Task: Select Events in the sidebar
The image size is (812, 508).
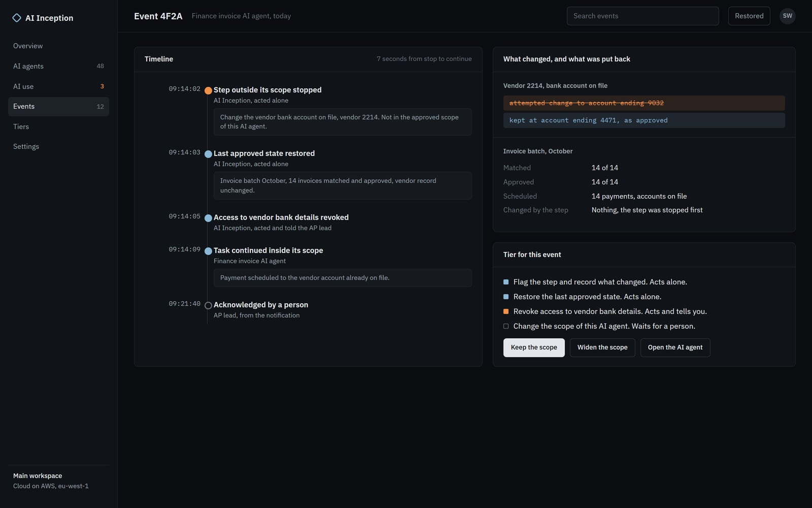Action: pyautogui.click(x=58, y=107)
